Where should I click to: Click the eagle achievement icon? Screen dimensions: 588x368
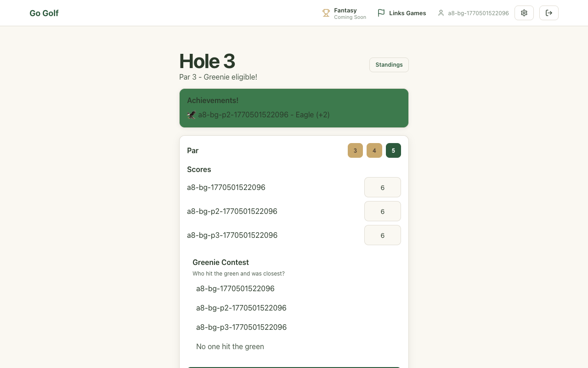[192, 115]
